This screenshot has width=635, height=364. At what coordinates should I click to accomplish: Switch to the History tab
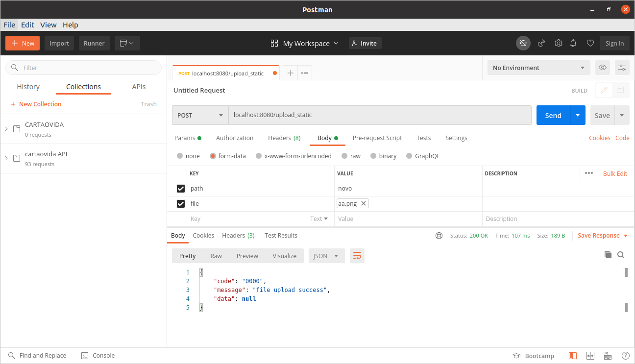[28, 87]
